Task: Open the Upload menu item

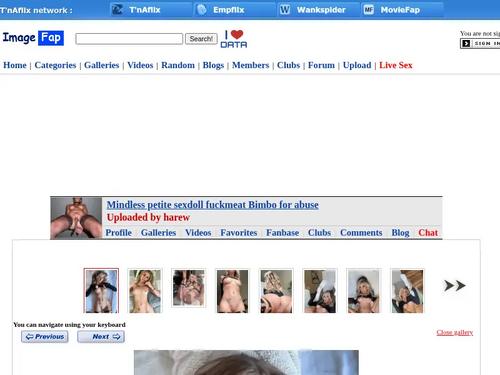Action: (x=357, y=65)
